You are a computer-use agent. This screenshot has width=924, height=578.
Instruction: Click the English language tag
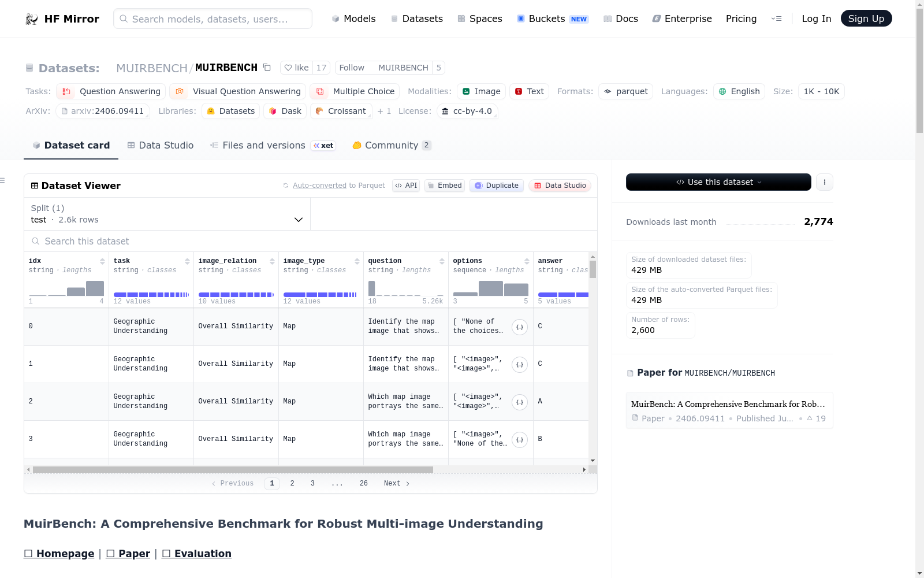(739, 91)
